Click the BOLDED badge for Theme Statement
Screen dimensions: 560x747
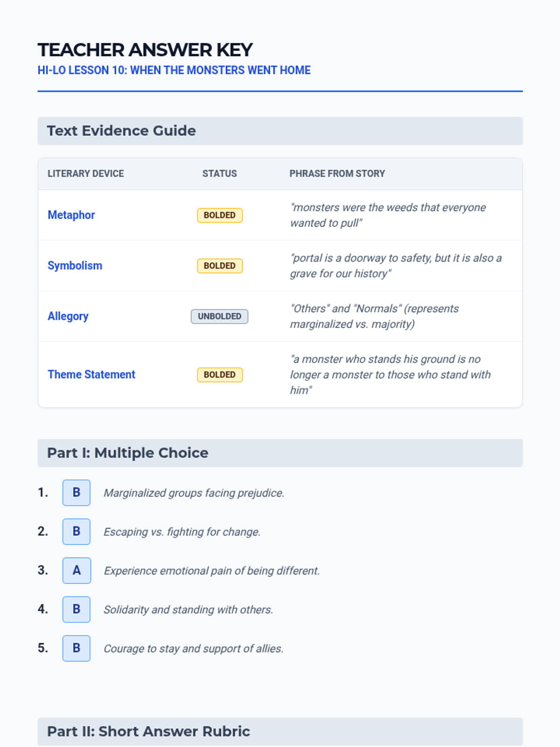[220, 374]
